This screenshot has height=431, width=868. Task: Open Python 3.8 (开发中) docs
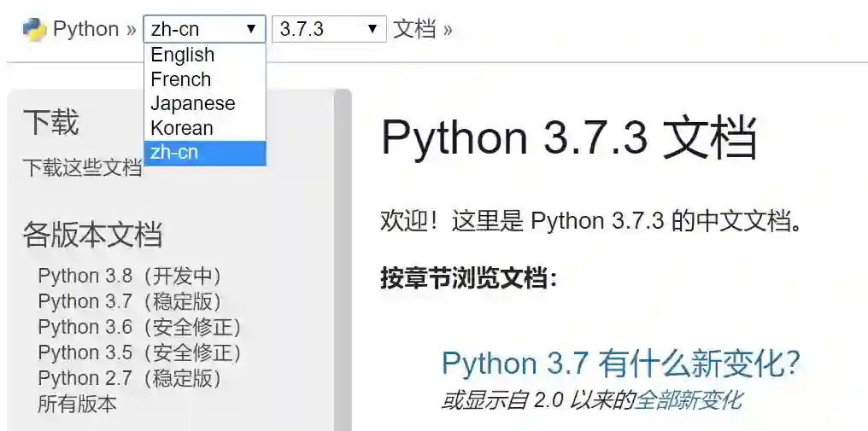130,277
